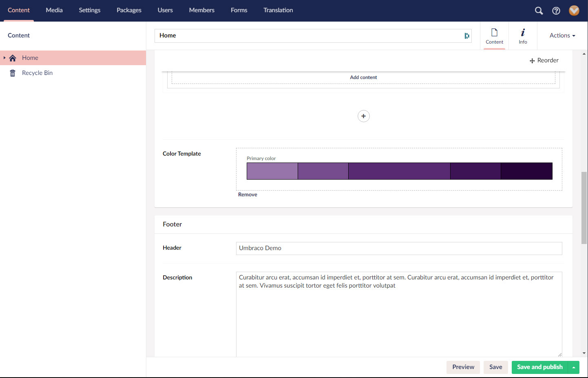Open the Actions dropdown
This screenshot has height=378, width=588.
pyautogui.click(x=562, y=35)
